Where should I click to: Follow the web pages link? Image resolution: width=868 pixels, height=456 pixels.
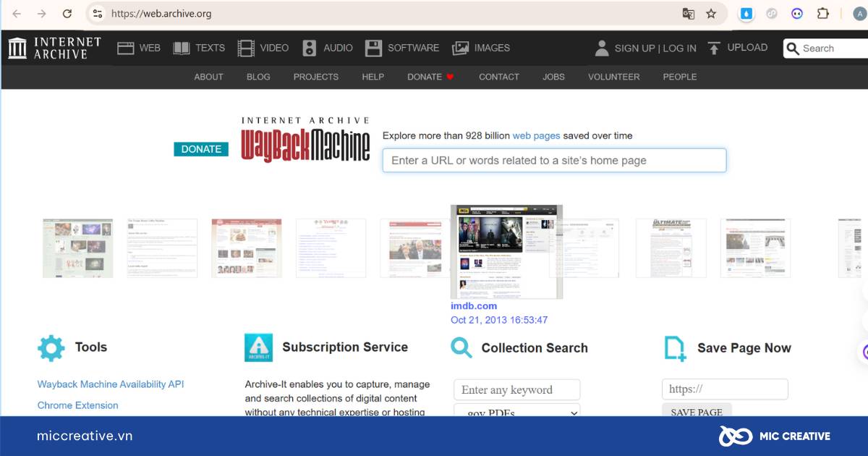tap(537, 135)
